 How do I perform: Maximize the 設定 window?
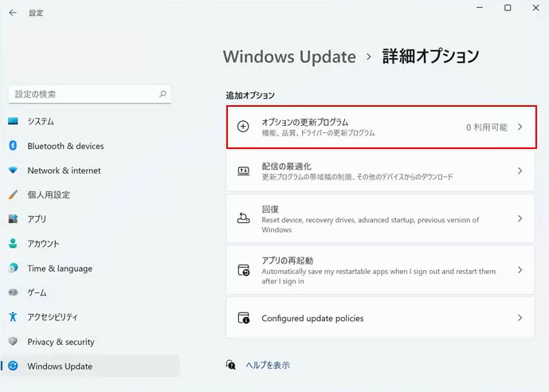tap(508, 8)
